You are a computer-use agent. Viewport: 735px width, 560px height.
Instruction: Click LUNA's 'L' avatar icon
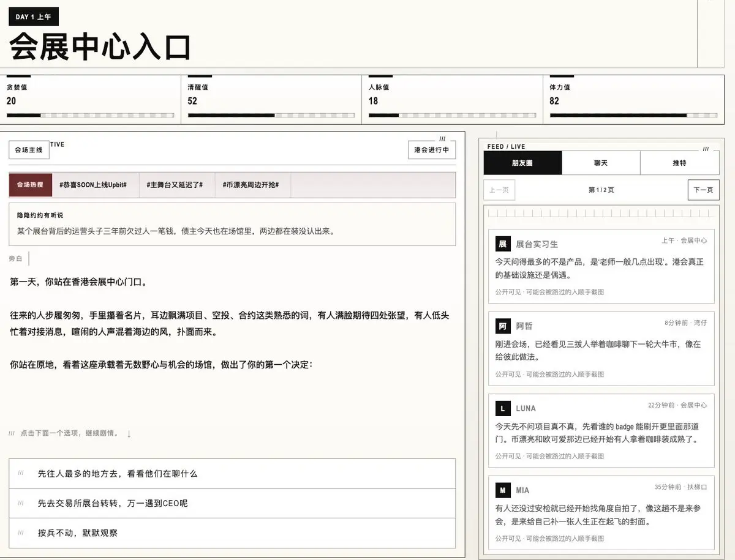502,408
